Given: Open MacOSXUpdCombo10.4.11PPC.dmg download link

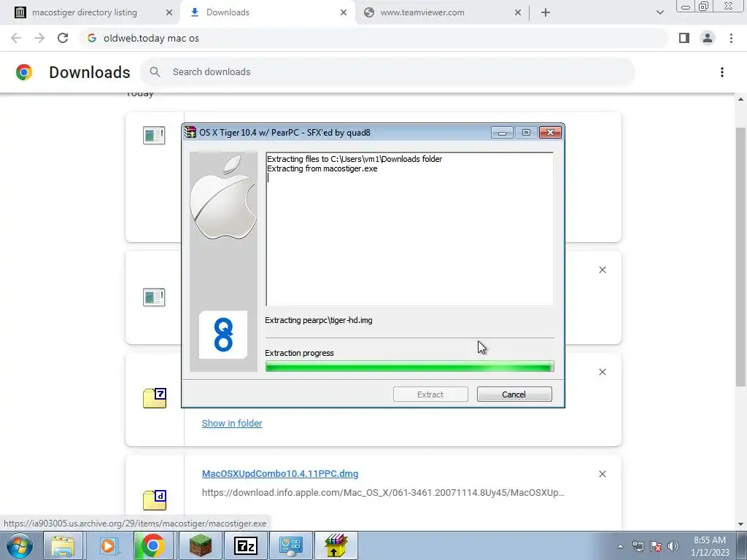Looking at the screenshot, I should click(280, 474).
